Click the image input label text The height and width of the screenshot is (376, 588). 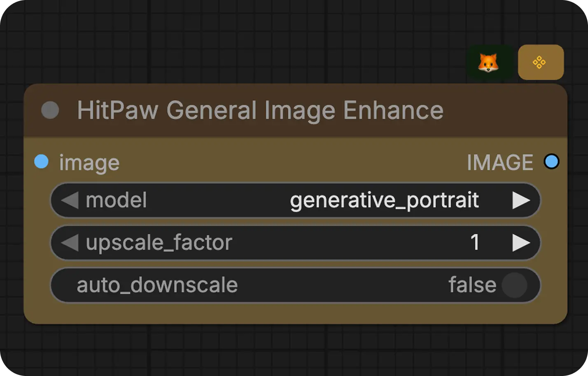click(x=89, y=162)
